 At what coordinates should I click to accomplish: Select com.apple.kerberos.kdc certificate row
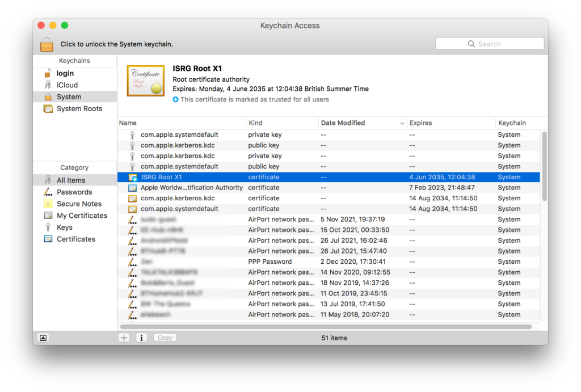[329, 198]
